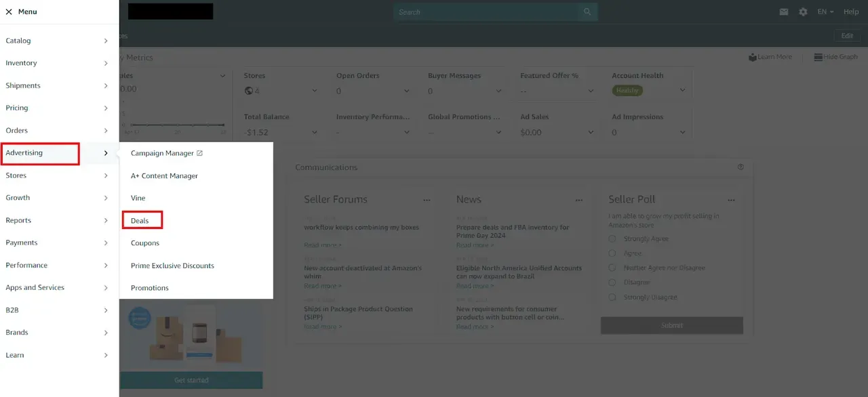The height and width of the screenshot is (397, 868).
Task: Select the Strongly Agree radio option
Action: point(612,239)
